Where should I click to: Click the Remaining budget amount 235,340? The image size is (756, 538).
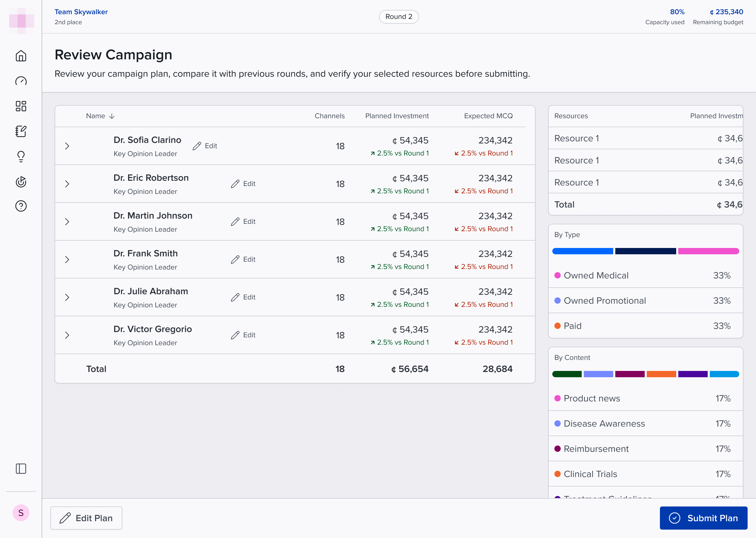point(726,12)
